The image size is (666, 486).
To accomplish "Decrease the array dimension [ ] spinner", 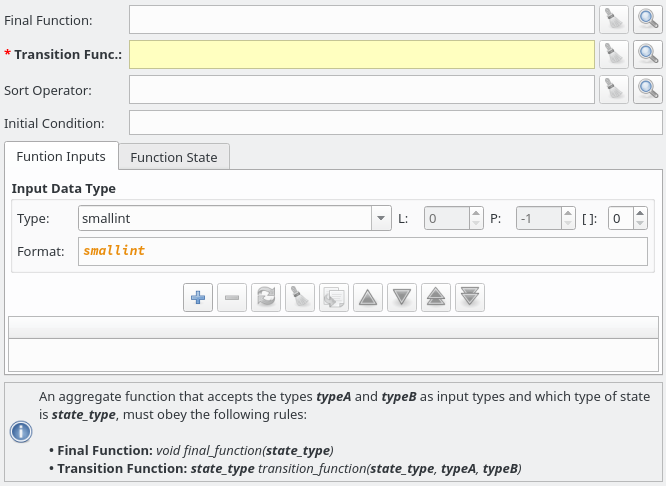I will coord(640,223).
